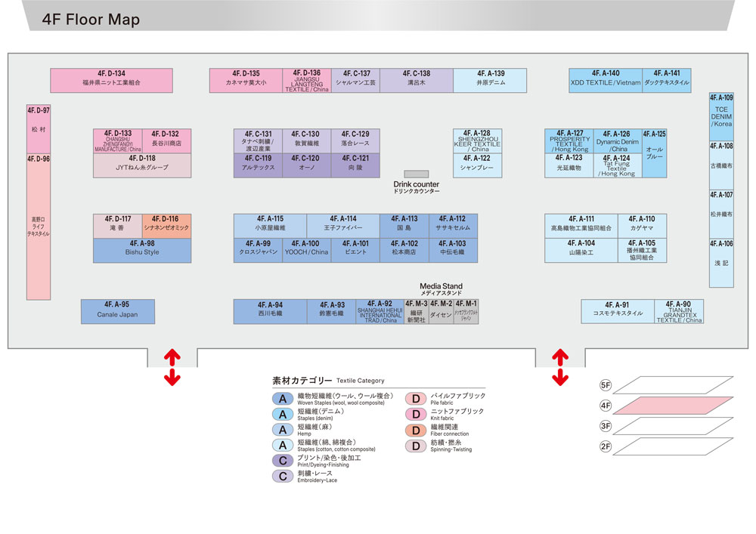This screenshot has height=534, width=756.
Task: Select booth 4F. A-93
Action: 331,311
